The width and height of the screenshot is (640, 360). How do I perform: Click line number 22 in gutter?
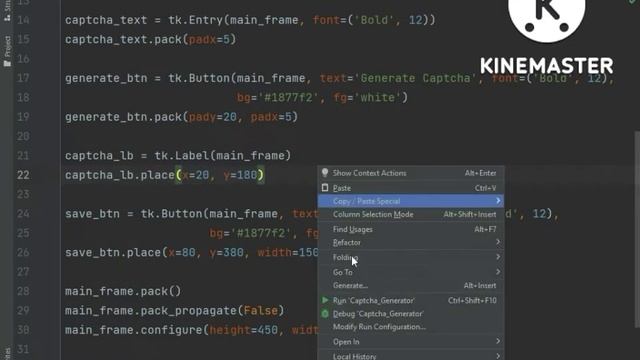(x=23, y=175)
